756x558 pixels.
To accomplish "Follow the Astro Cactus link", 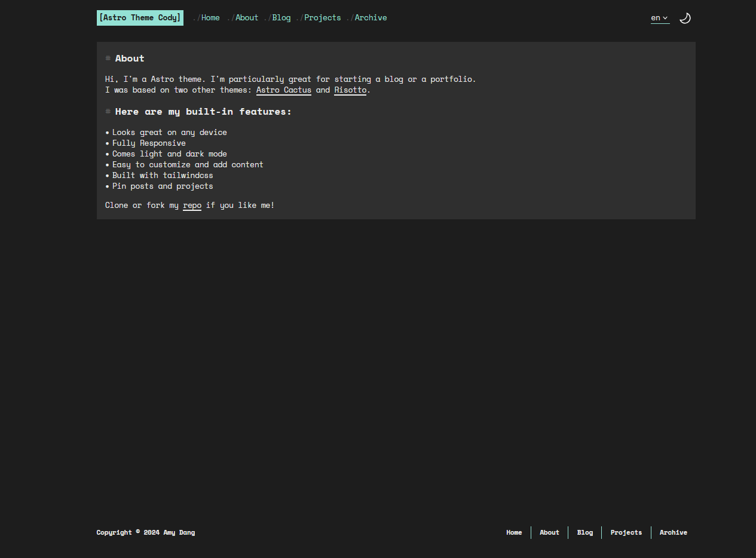I will [x=284, y=90].
